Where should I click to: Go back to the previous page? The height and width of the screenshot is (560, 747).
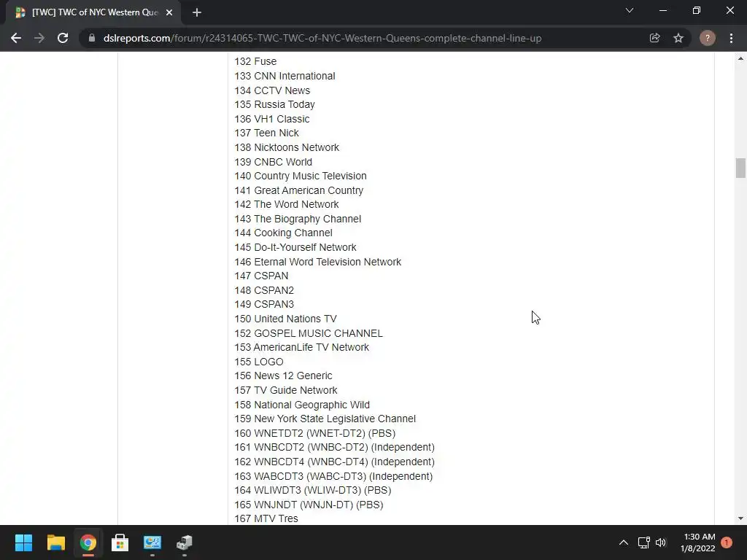pyautogui.click(x=16, y=38)
